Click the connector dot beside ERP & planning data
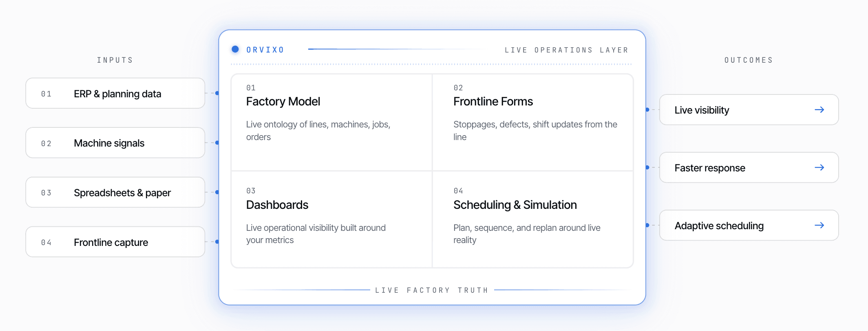This screenshot has width=868, height=331. coord(217,93)
